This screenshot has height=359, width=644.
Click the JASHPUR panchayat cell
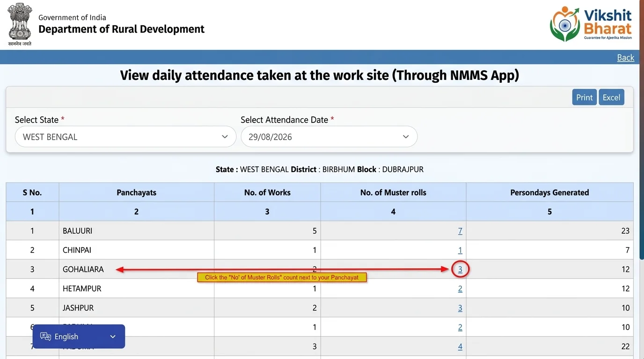(137, 308)
